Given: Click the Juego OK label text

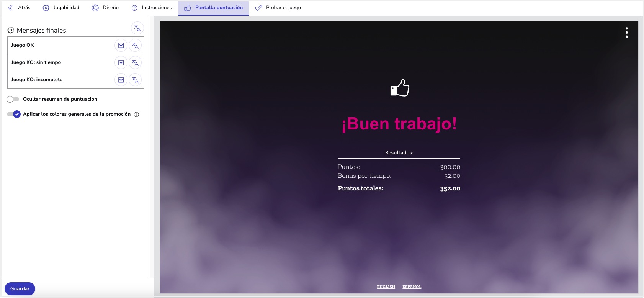Looking at the screenshot, I should (23, 45).
